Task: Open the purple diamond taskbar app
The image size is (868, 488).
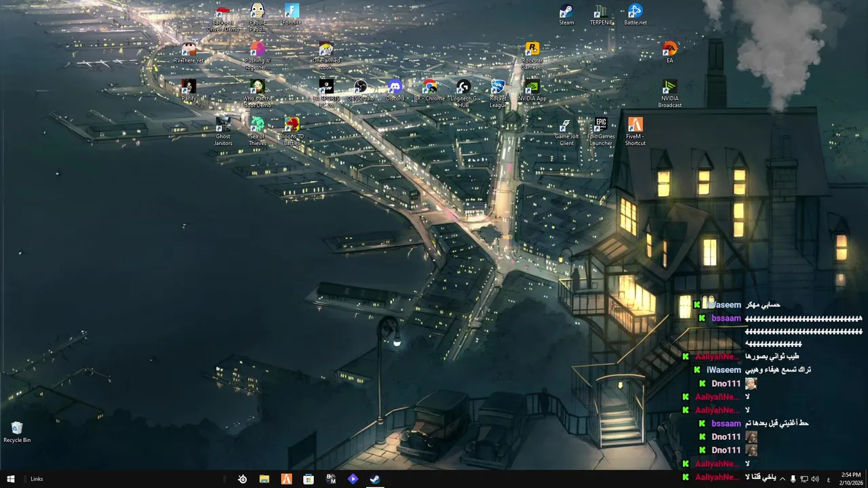Action: (x=353, y=479)
